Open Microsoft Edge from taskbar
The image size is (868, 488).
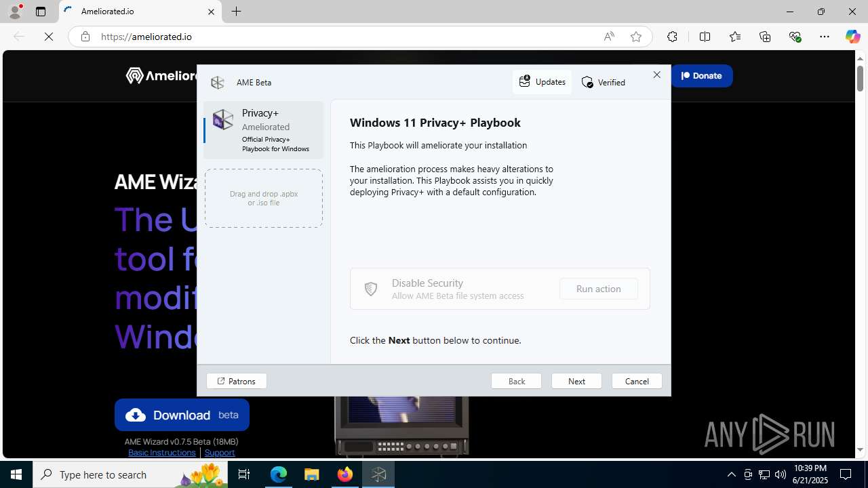coord(279,474)
